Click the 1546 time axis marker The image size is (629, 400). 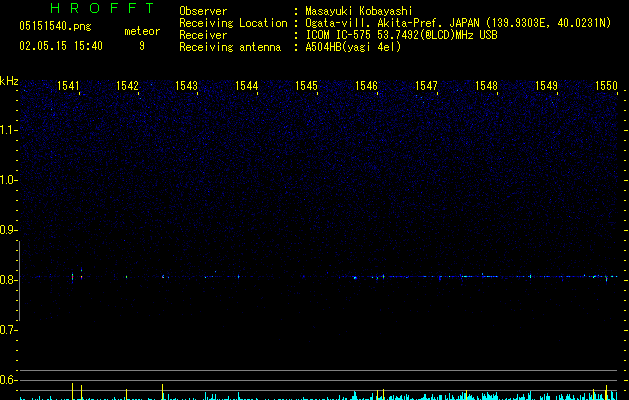[367, 86]
